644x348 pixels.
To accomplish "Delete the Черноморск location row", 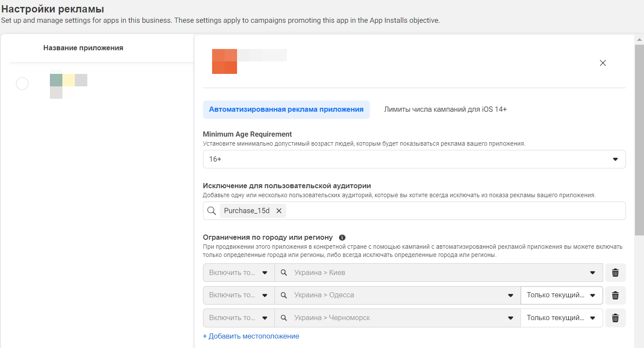I will (x=615, y=318).
